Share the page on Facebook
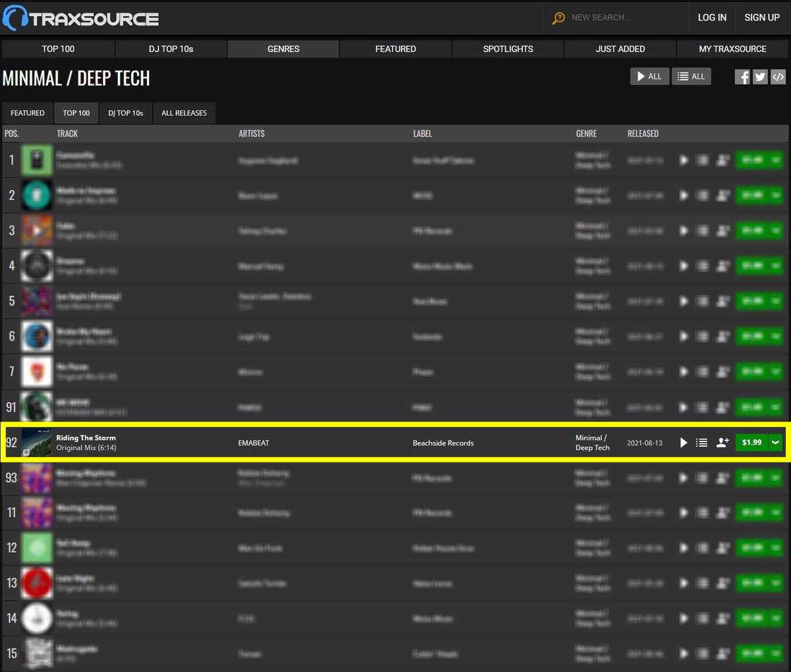Screen dimensions: 791x672 742,76
